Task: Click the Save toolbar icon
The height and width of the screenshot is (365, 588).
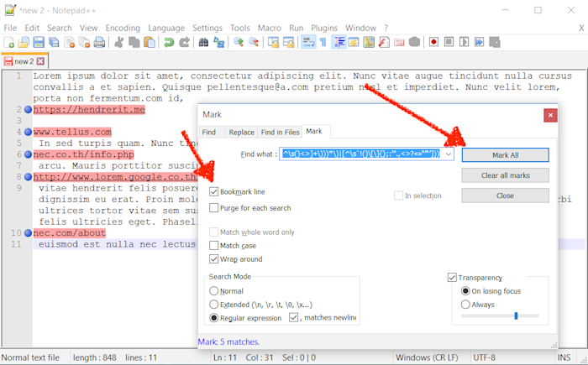Action: tap(39, 42)
